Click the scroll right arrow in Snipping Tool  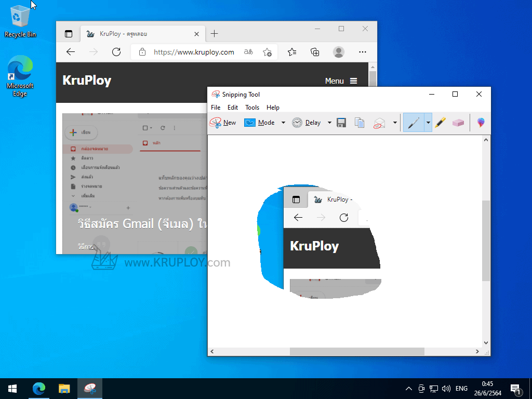point(477,352)
